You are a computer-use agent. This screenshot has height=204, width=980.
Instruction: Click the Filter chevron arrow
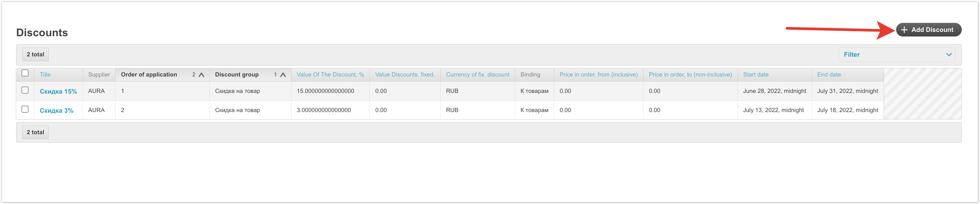click(x=949, y=55)
